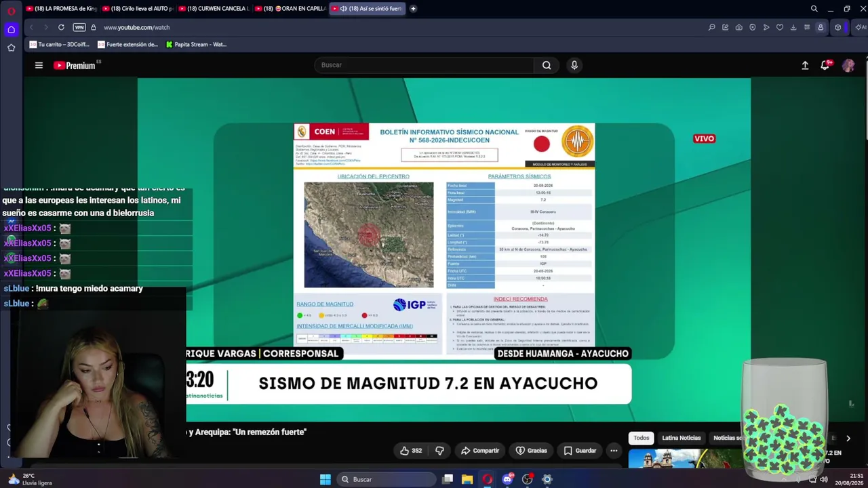This screenshot has width=868, height=488.
Task: Add page to bookmarks with heart icon
Action: coord(779,27)
